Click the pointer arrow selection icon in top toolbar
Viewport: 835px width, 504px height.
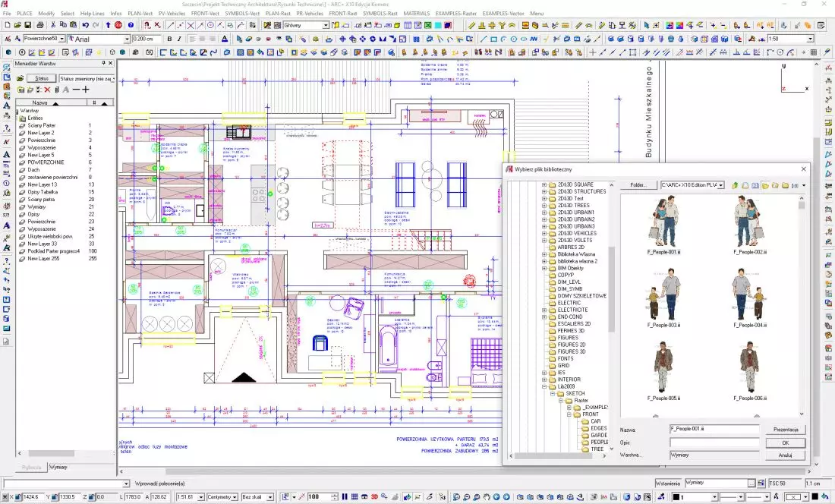(x=647, y=25)
